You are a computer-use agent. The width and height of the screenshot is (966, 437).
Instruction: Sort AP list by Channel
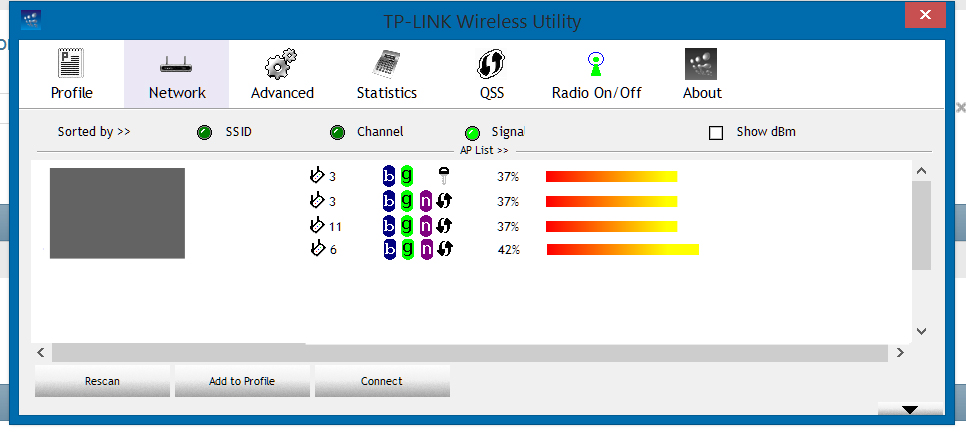338,132
